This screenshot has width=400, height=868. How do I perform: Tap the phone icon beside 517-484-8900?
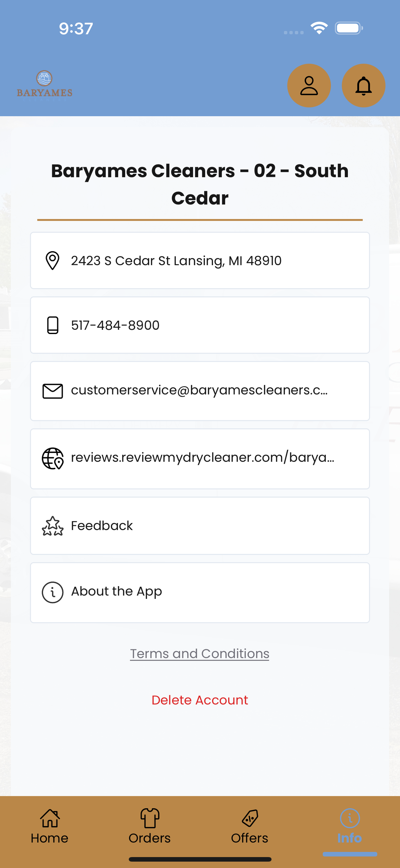(52, 325)
